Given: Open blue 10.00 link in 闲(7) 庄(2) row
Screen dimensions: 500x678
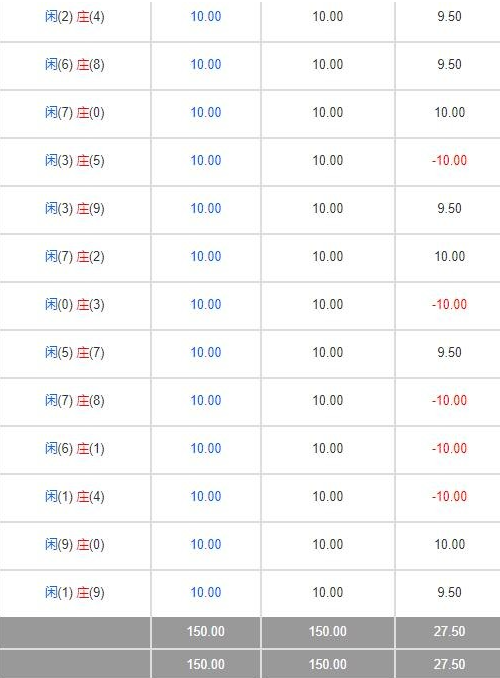Looking at the screenshot, I should pyautogui.click(x=206, y=256).
